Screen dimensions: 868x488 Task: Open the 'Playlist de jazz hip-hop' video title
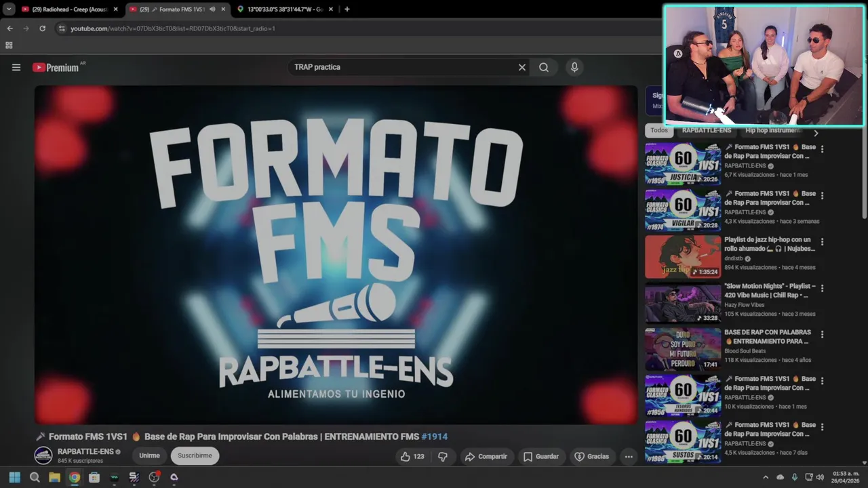(x=768, y=244)
